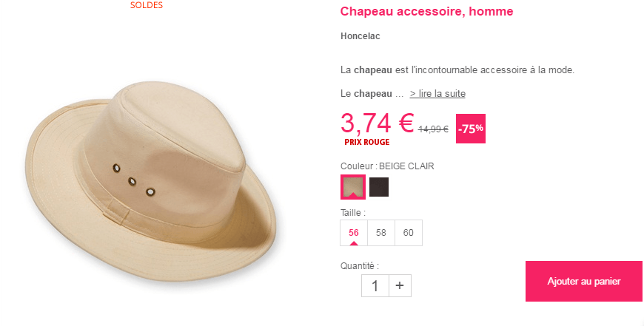Click the plus icon to increase quantity
Image resolution: width=644 pixels, height=326 pixels.
pos(400,285)
